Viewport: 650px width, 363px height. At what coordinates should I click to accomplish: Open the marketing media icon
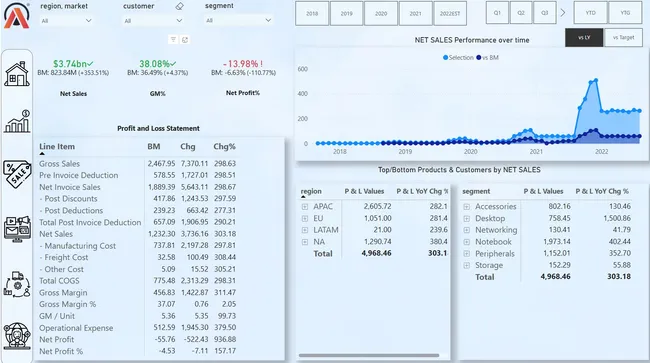click(x=17, y=229)
